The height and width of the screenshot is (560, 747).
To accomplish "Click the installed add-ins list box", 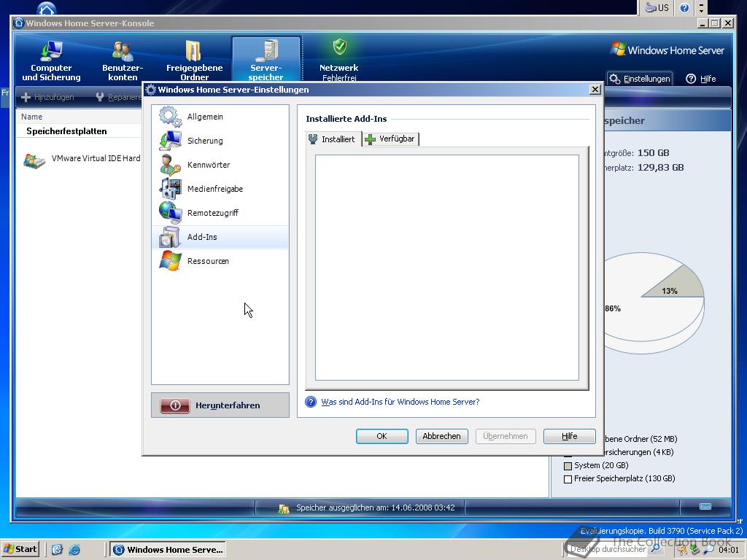I will tap(447, 268).
